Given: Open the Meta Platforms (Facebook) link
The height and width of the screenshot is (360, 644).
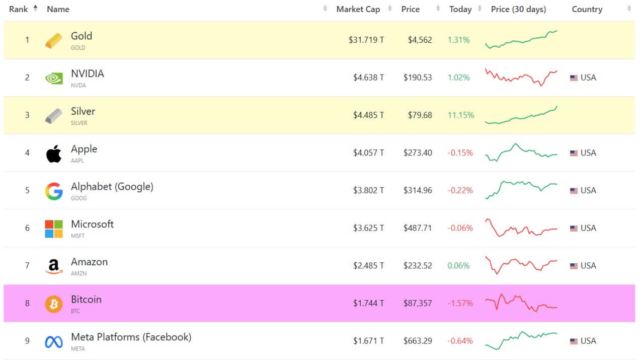Looking at the screenshot, I should pyautogui.click(x=131, y=337).
